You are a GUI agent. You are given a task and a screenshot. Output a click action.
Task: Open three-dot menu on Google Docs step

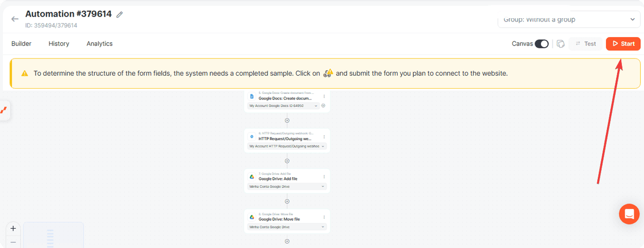tap(324, 97)
